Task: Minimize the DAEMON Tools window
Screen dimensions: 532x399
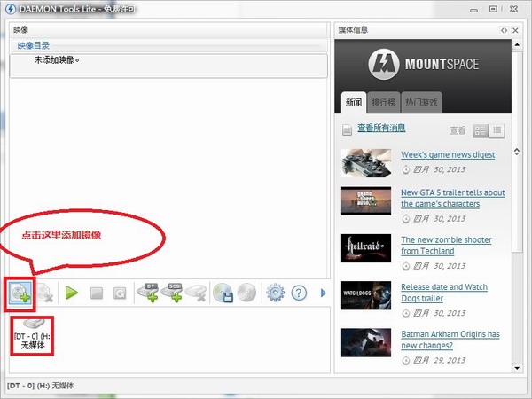Action: tap(474, 10)
